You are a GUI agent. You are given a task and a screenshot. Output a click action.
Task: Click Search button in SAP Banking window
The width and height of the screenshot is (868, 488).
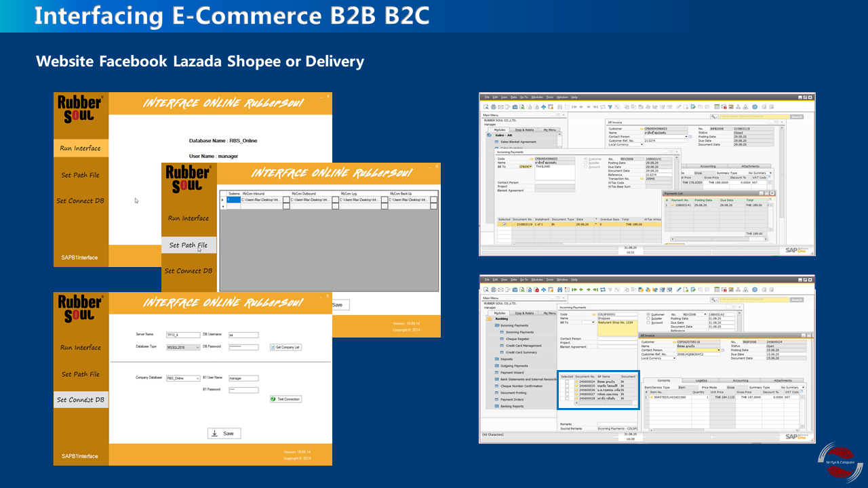point(796,300)
